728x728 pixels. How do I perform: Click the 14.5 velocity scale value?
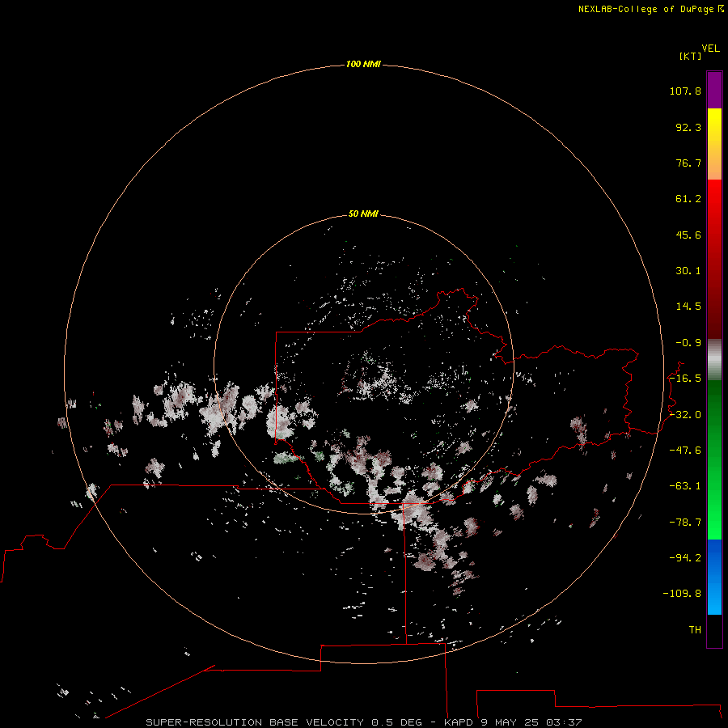tap(688, 307)
